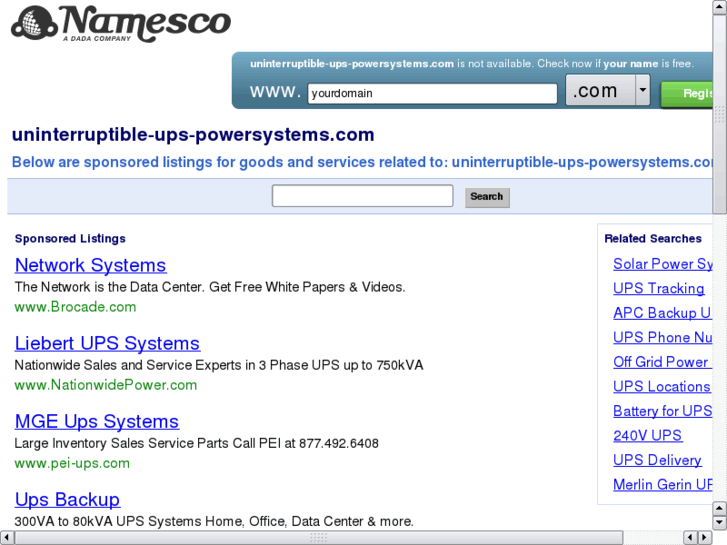The width and height of the screenshot is (727, 545).
Task: Click the yourdomain input field
Action: (x=432, y=94)
